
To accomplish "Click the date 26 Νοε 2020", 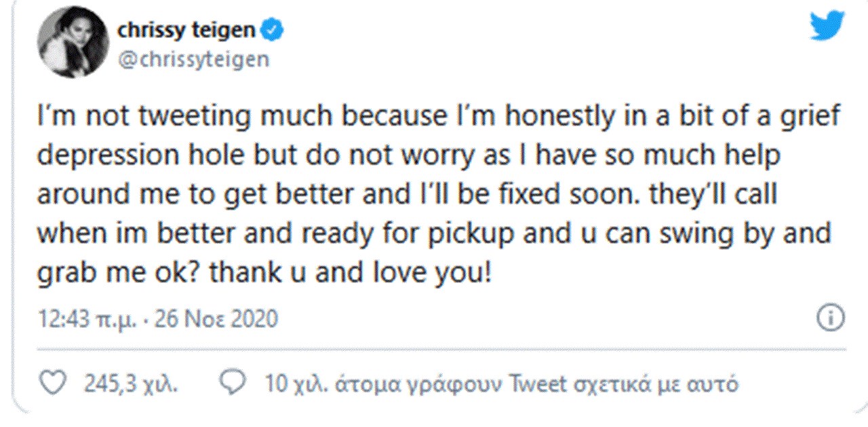I will click(x=216, y=318).
